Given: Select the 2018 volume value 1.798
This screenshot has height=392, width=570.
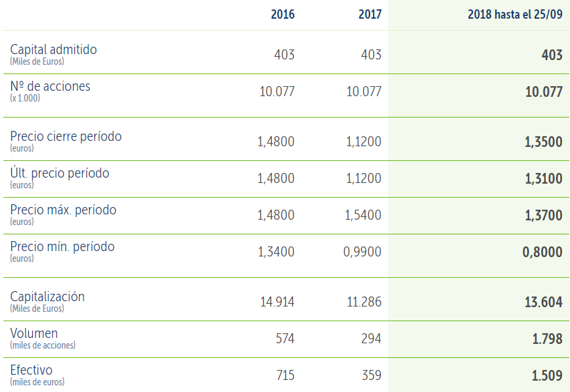Looking at the screenshot, I should click(547, 339).
